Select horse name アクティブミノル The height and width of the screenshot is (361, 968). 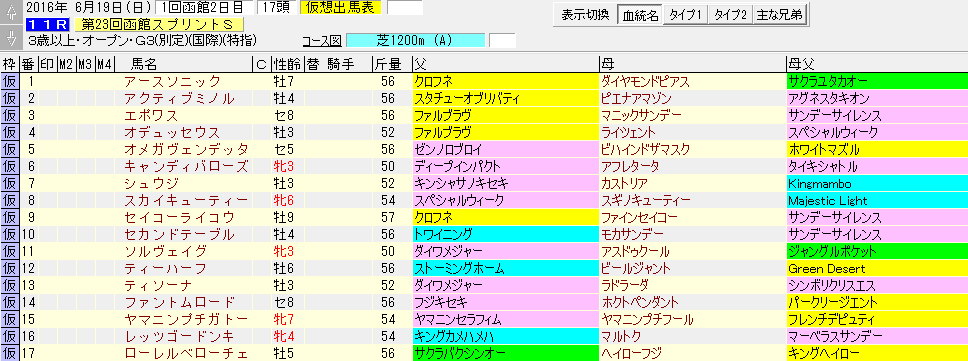tap(179, 98)
